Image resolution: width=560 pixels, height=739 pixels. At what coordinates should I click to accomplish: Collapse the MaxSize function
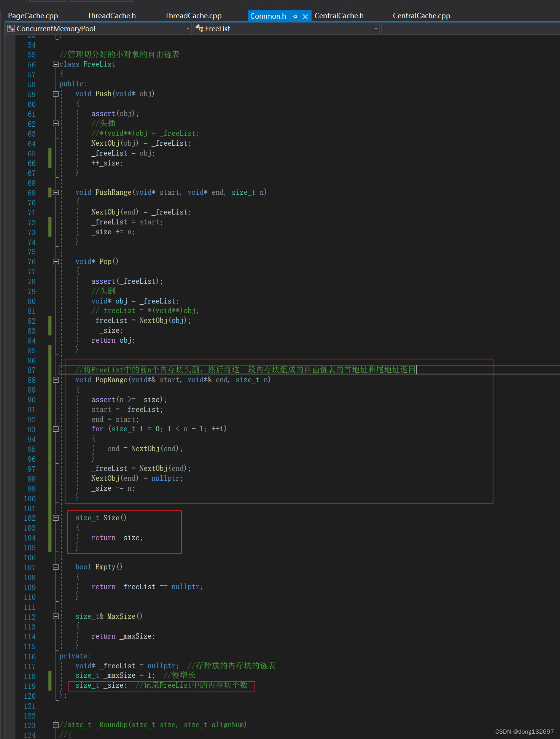click(56, 617)
